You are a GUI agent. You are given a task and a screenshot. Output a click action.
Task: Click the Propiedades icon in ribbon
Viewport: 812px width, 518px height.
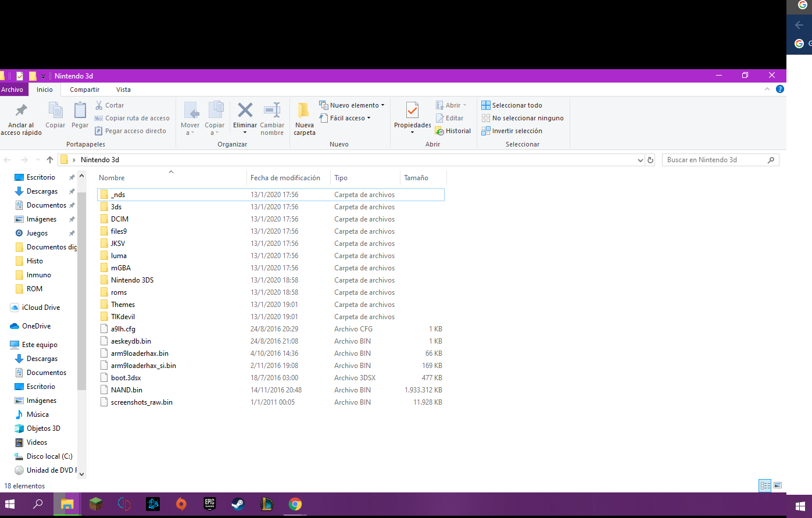(x=412, y=110)
